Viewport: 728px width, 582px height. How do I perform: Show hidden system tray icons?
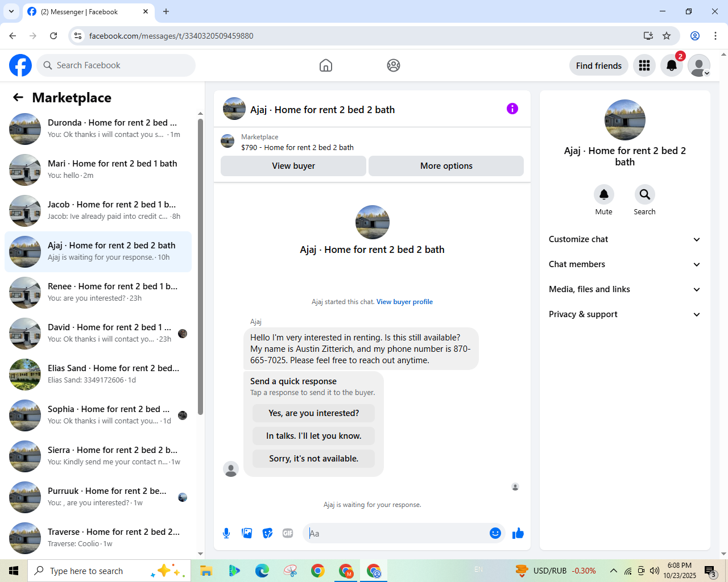click(613, 571)
